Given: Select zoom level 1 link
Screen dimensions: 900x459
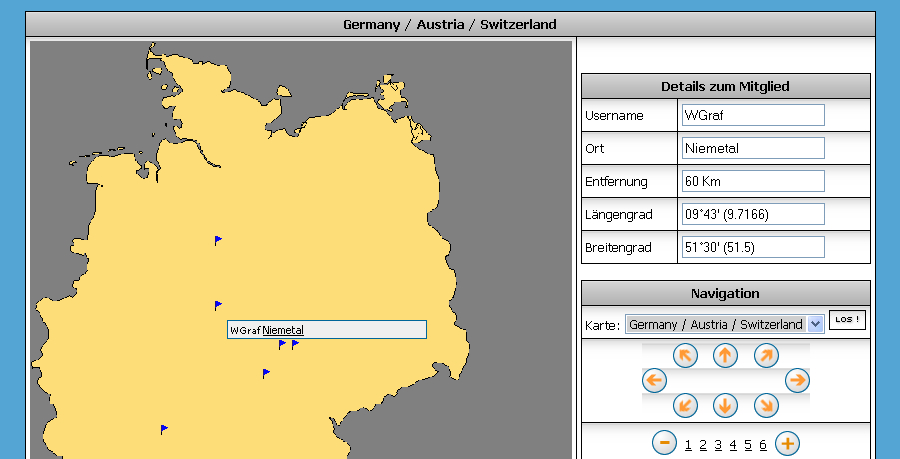Looking at the screenshot, I should click(x=688, y=445).
